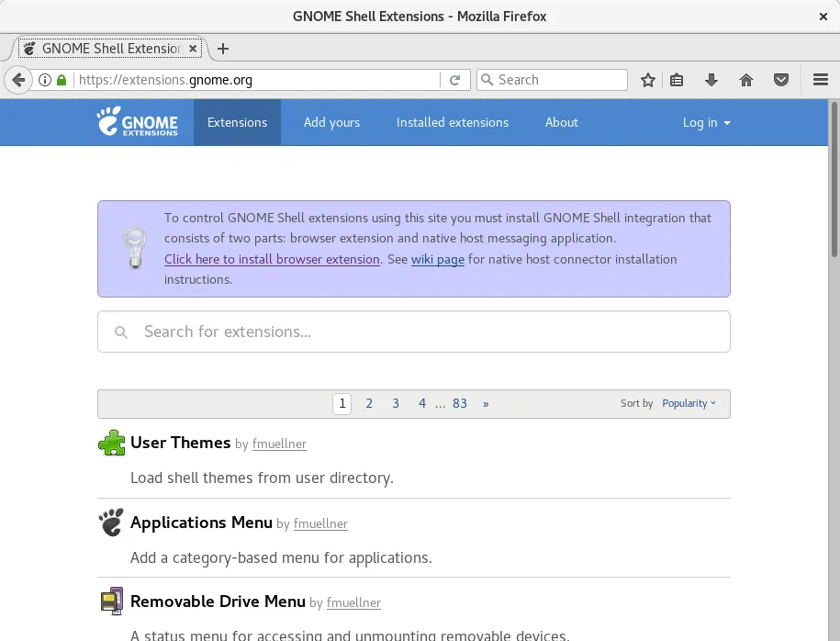Screen dimensions: 840x641
Task: Open fmuellner author link beside User Themes
Action: [x=279, y=444]
